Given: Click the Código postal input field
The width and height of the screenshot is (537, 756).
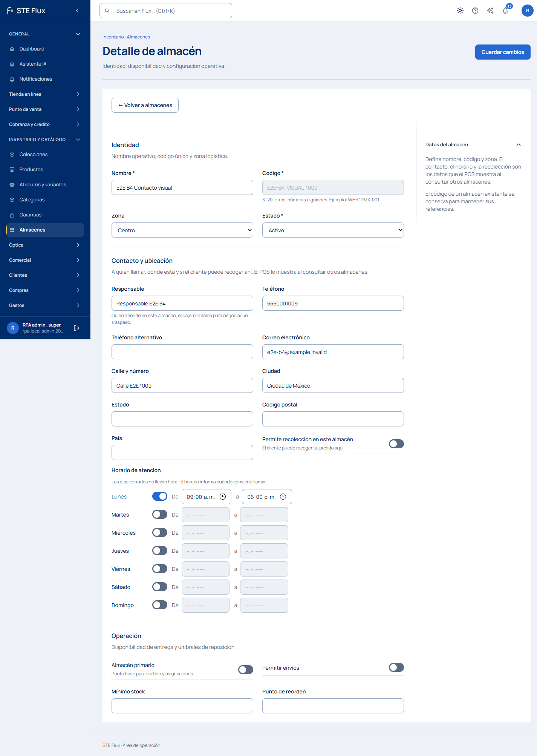Looking at the screenshot, I should click(x=333, y=419).
